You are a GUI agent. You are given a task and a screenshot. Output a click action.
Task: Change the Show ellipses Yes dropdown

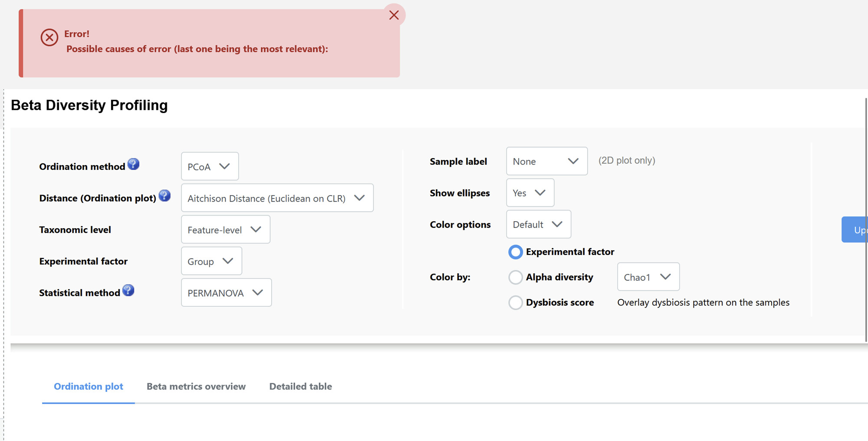[x=530, y=192]
